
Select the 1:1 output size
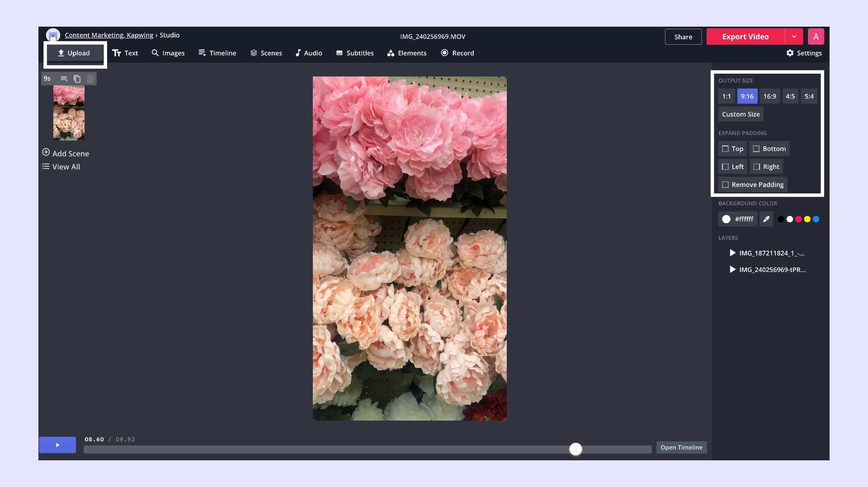pos(726,96)
